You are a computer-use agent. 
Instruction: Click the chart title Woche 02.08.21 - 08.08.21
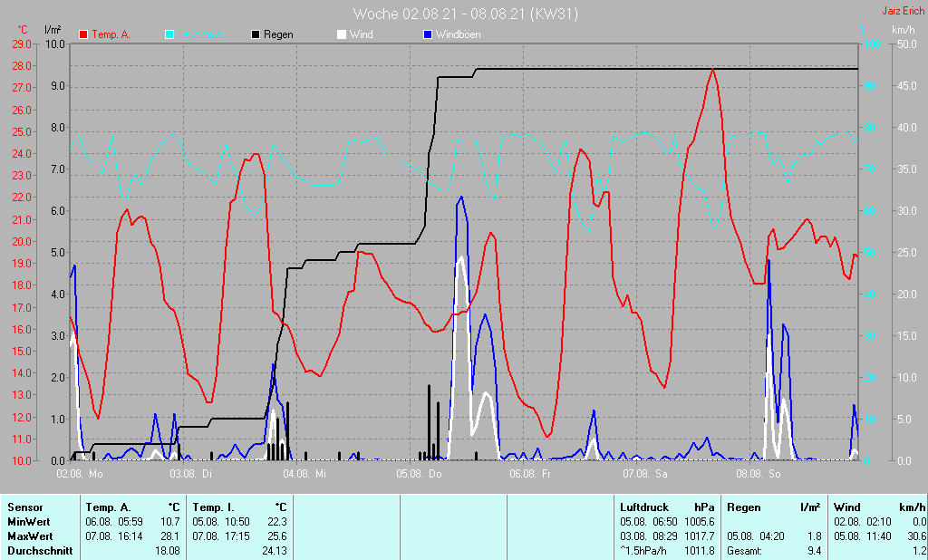(x=465, y=14)
